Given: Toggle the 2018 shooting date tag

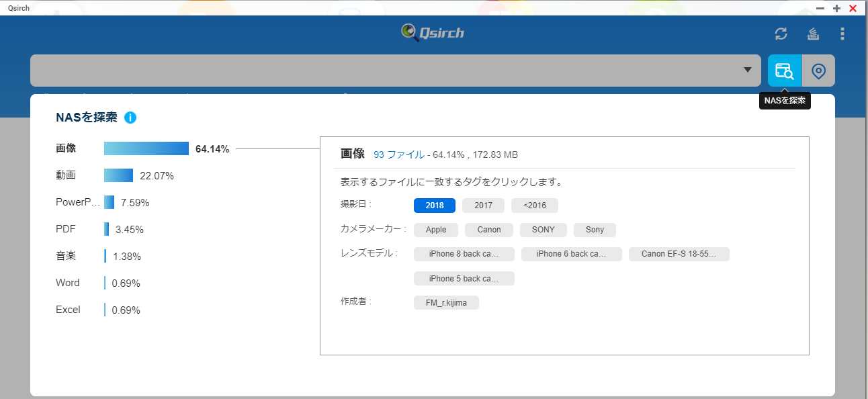Looking at the screenshot, I should pos(435,206).
